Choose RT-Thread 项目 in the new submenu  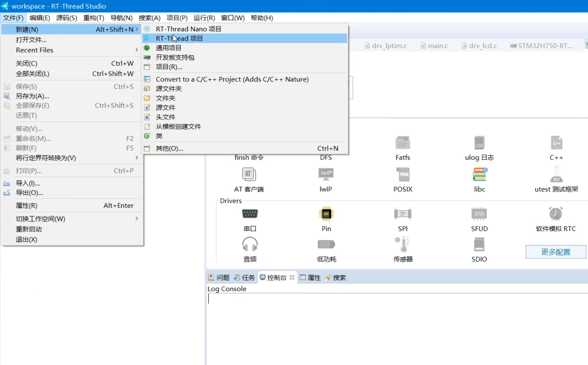pos(245,38)
